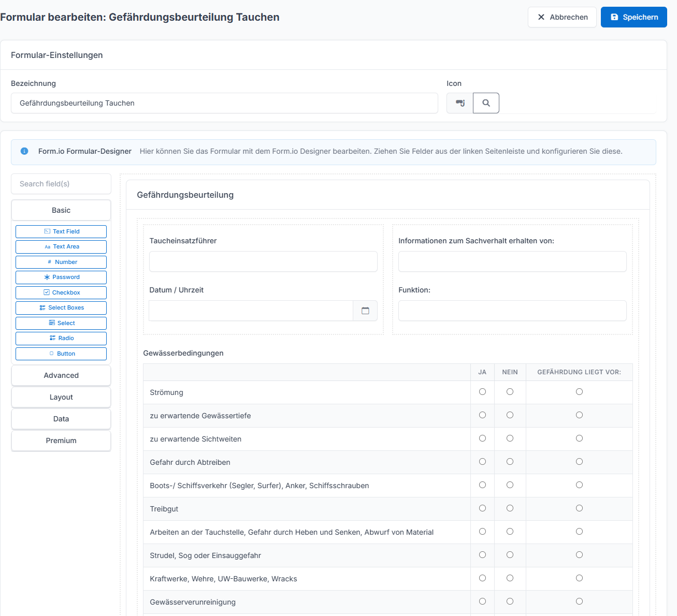The height and width of the screenshot is (616, 677).
Task: Click the Formular-Einstellungen section heading
Action: (57, 55)
